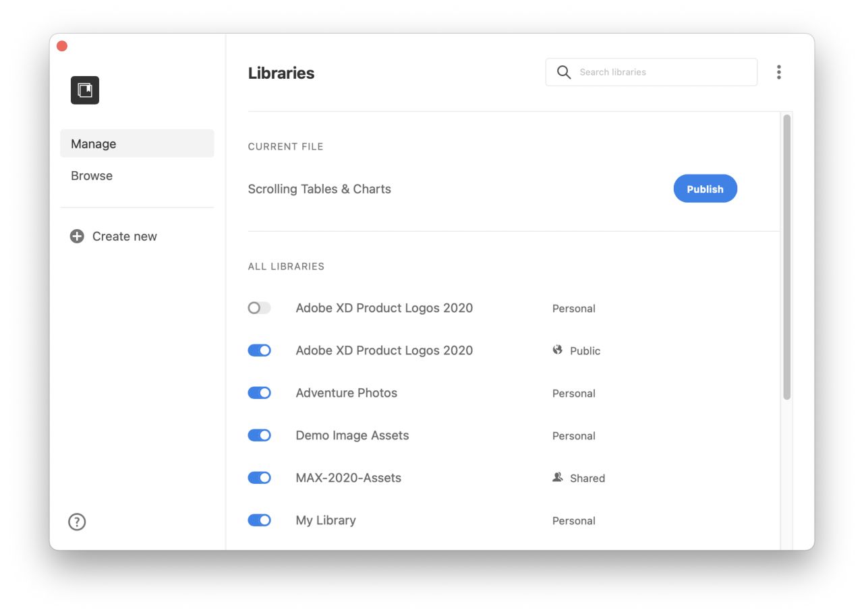The image size is (864, 616).
Task: Click the plus icon beside Create new
Action: [x=77, y=237]
